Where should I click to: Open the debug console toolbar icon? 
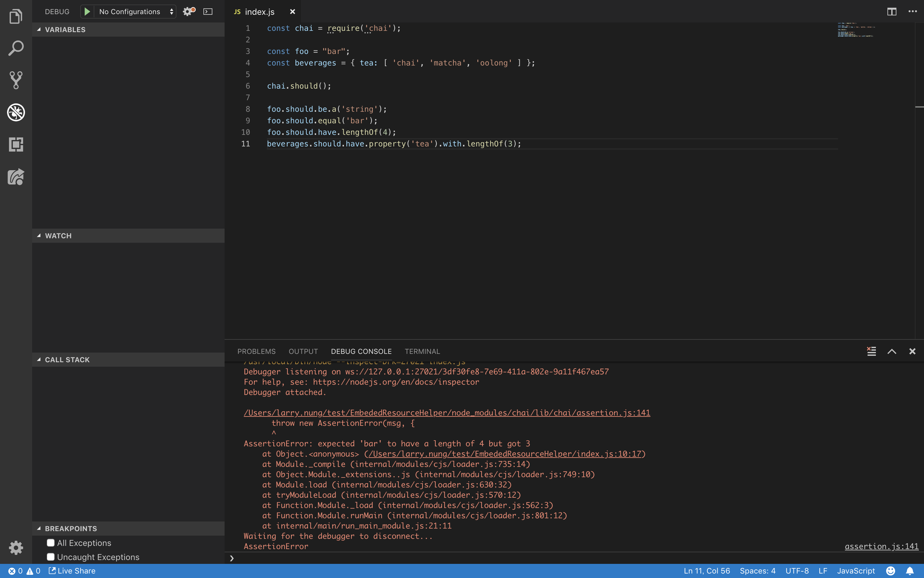(208, 12)
